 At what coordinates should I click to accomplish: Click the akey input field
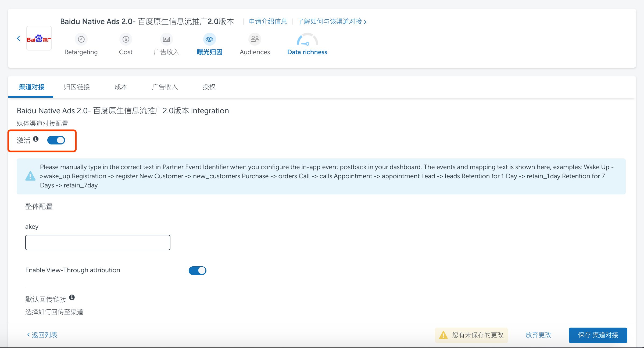pos(98,242)
